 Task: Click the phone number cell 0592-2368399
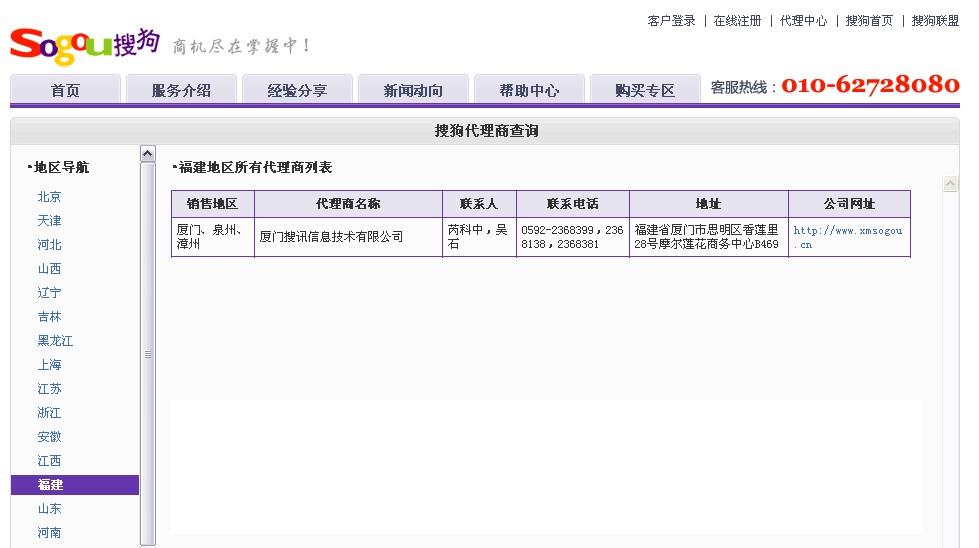(573, 237)
